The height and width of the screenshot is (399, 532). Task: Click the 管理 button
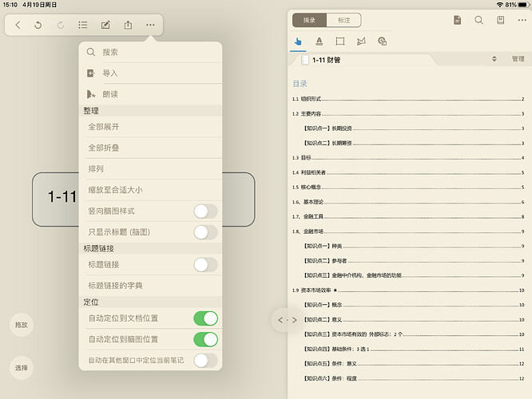tap(518, 59)
